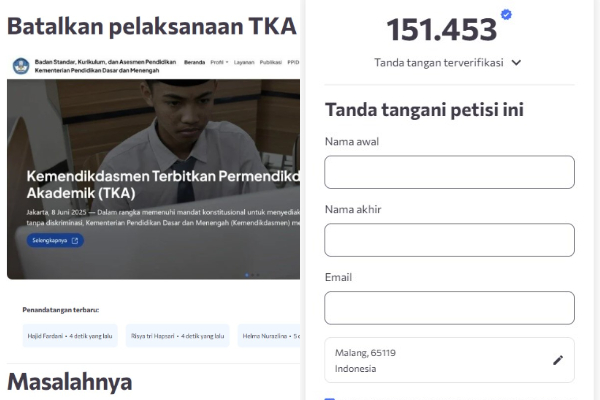Click the Kemendikdasmen logo in the banner
The image size is (600, 400).
click(21, 66)
